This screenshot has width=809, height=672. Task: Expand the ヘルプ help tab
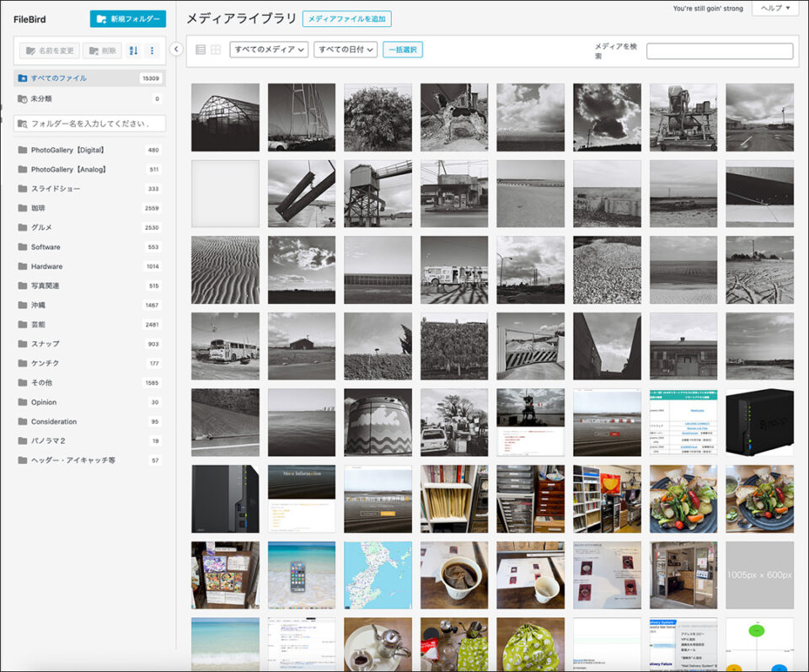point(775,8)
